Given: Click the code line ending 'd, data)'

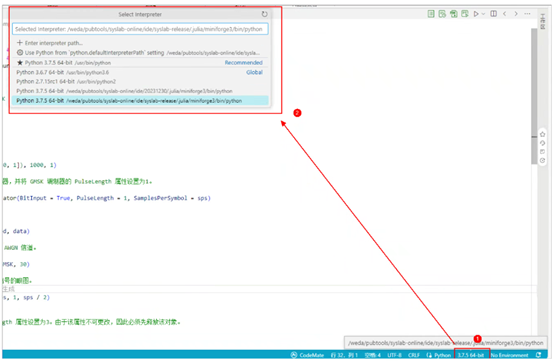Looking at the screenshot, I should (x=16, y=231).
